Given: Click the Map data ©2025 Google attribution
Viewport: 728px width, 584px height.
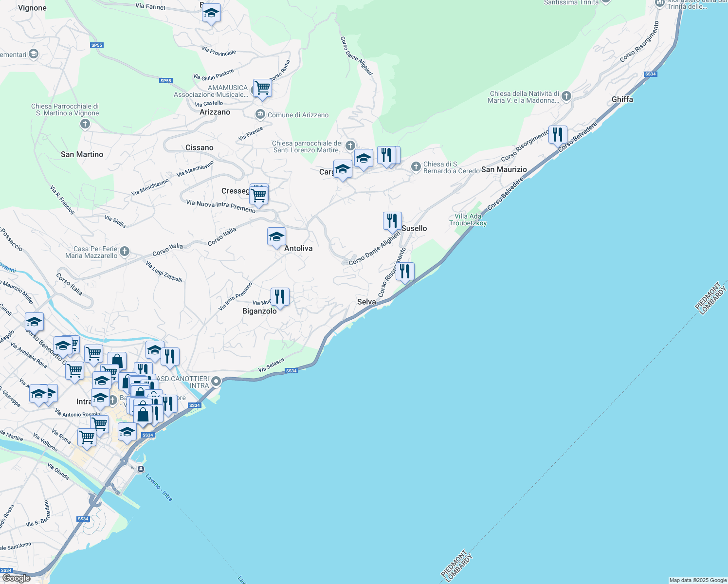Looking at the screenshot, I should click(698, 580).
